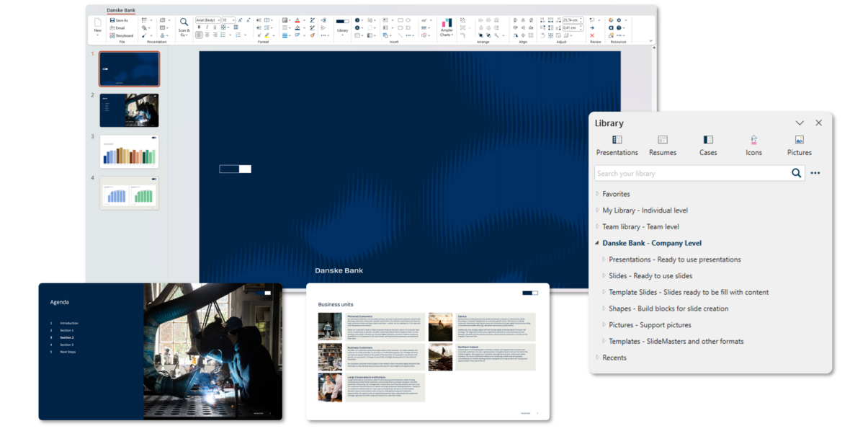The height and width of the screenshot is (439, 868).
Task: Click the yellow highlight color button
Action: click(267, 35)
